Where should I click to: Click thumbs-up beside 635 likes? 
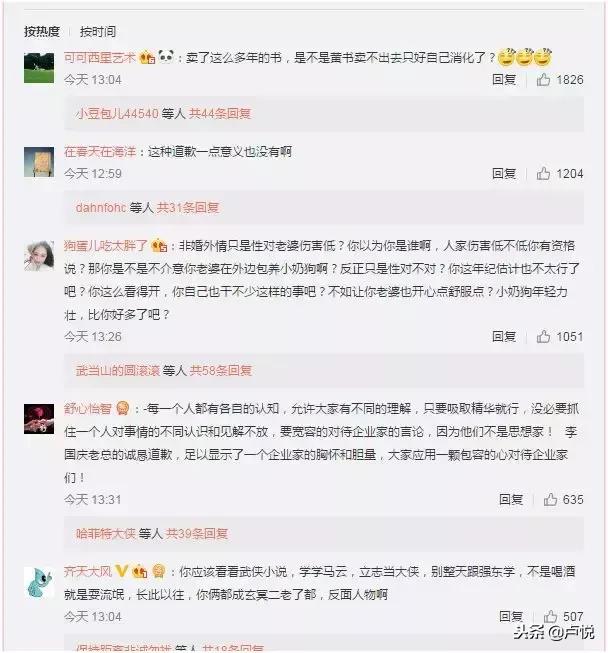point(550,499)
